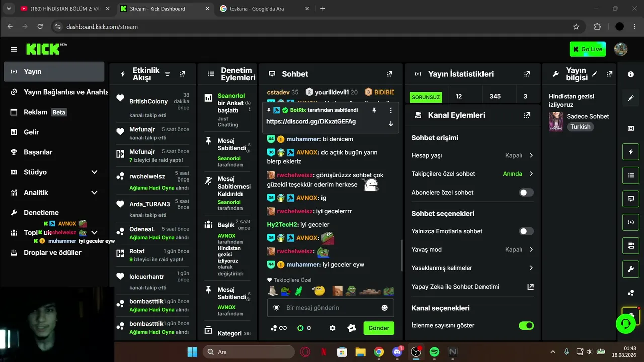The image size is (644, 362).
Task: Enable Yalnızca Emotlarla sohbet toggle
Action: pyautogui.click(x=526, y=231)
